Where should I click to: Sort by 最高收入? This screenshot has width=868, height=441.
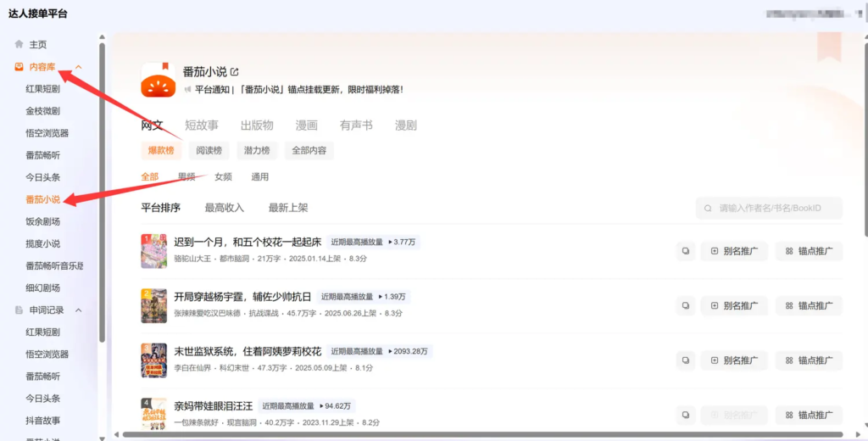pyautogui.click(x=224, y=208)
